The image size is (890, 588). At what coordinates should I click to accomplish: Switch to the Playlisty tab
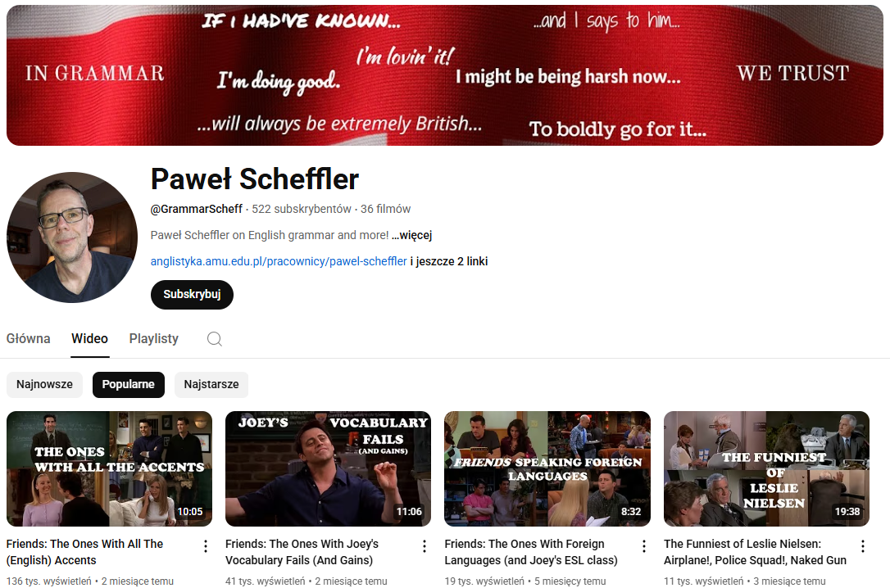pyautogui.click(x=154, y=338)
